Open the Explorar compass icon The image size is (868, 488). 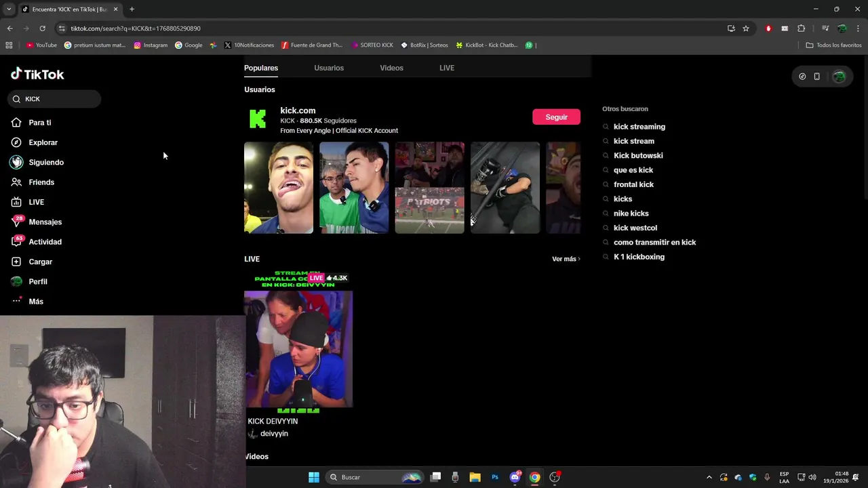point(16,142)
